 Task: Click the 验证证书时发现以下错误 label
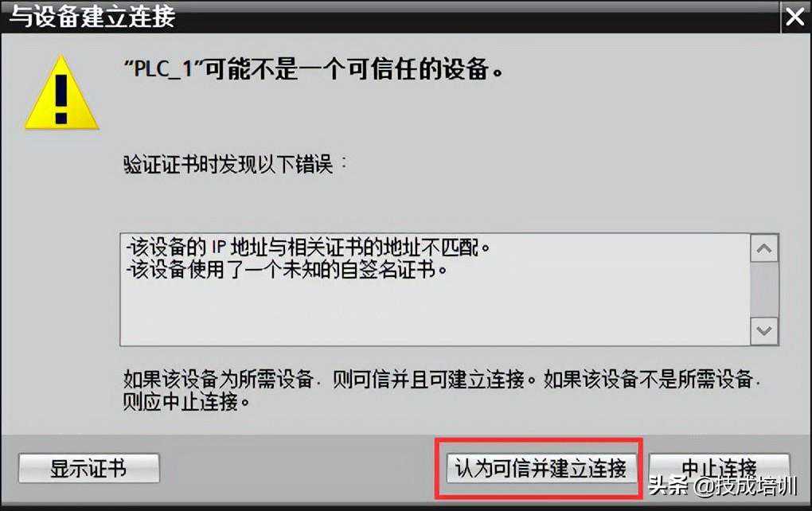tap(236, 165)
